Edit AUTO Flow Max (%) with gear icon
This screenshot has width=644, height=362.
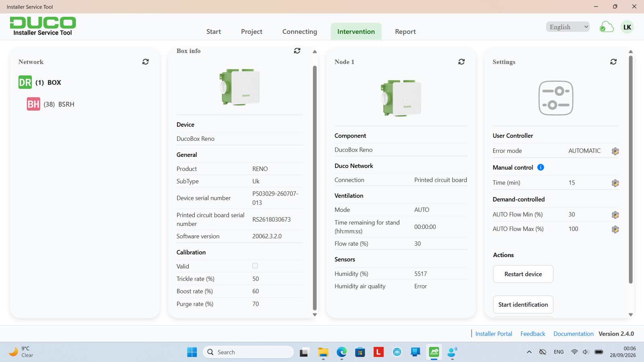pyautogui.click(x=615, y=229)
